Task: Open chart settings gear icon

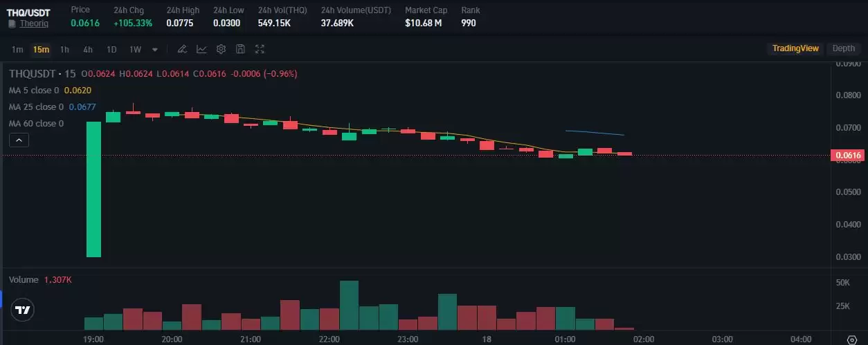Action: click(x=221, y=49)
